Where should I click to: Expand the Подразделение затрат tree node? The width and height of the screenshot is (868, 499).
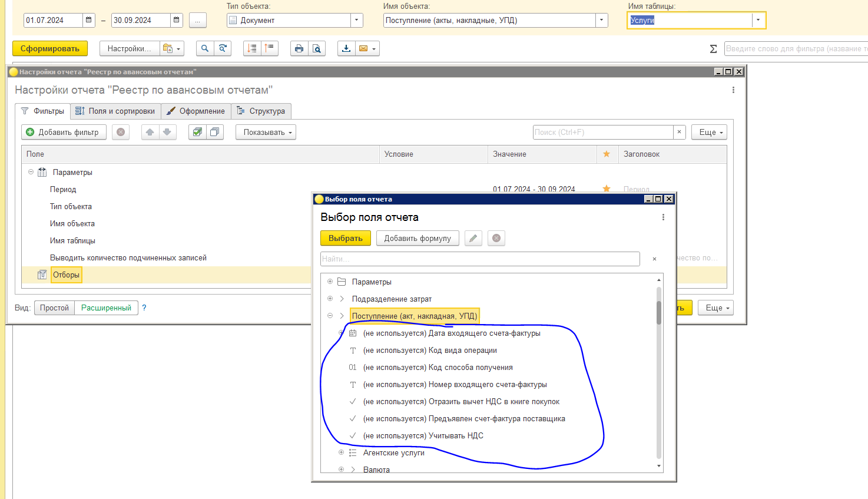click(330, 299)
